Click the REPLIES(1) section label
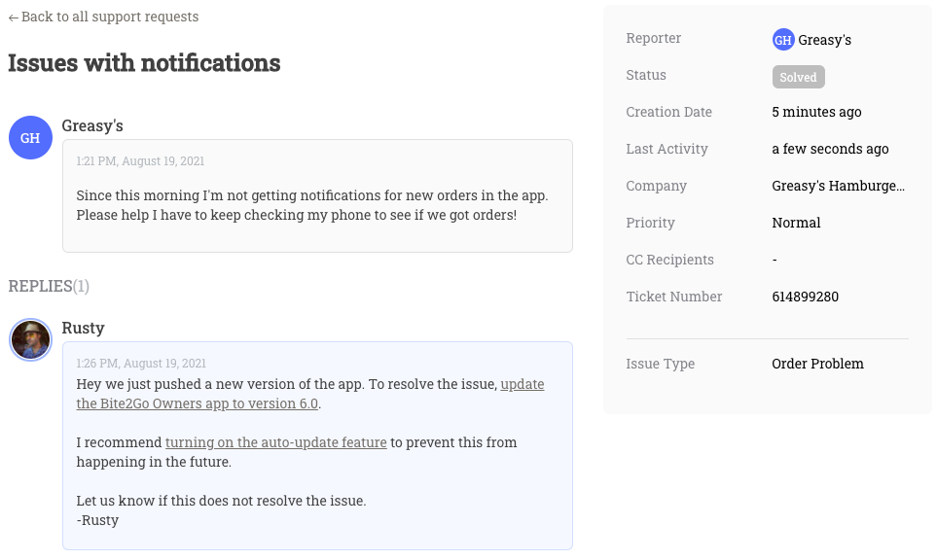 point(49,286)
